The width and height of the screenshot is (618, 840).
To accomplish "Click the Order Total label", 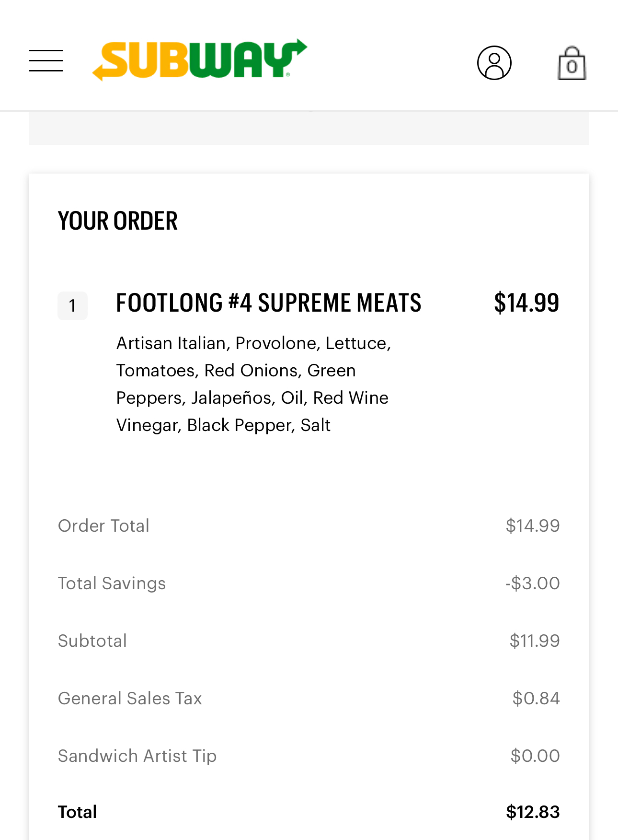I will point(103,526).
